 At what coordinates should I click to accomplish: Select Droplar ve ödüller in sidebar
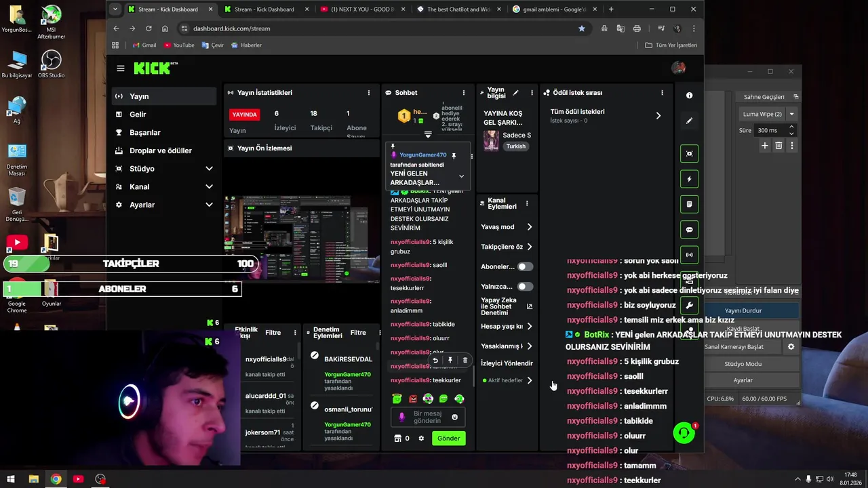(x=164, y=150)
